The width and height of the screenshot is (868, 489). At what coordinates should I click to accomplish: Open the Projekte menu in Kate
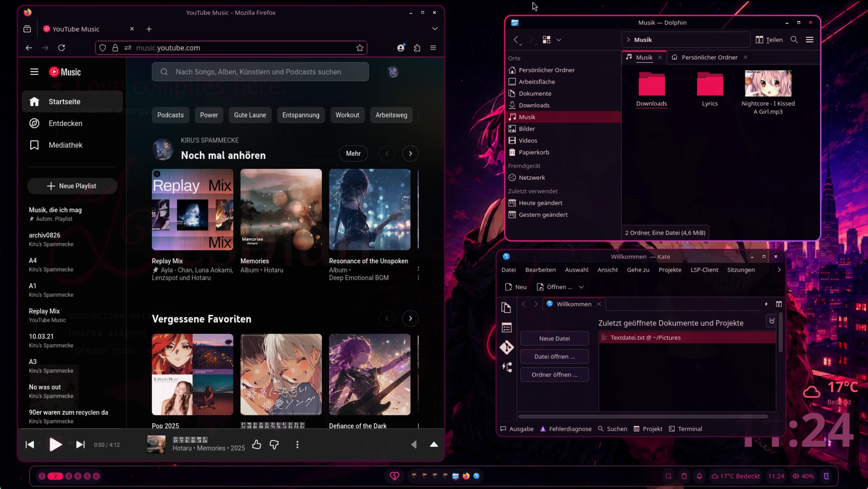pos(670,270)
